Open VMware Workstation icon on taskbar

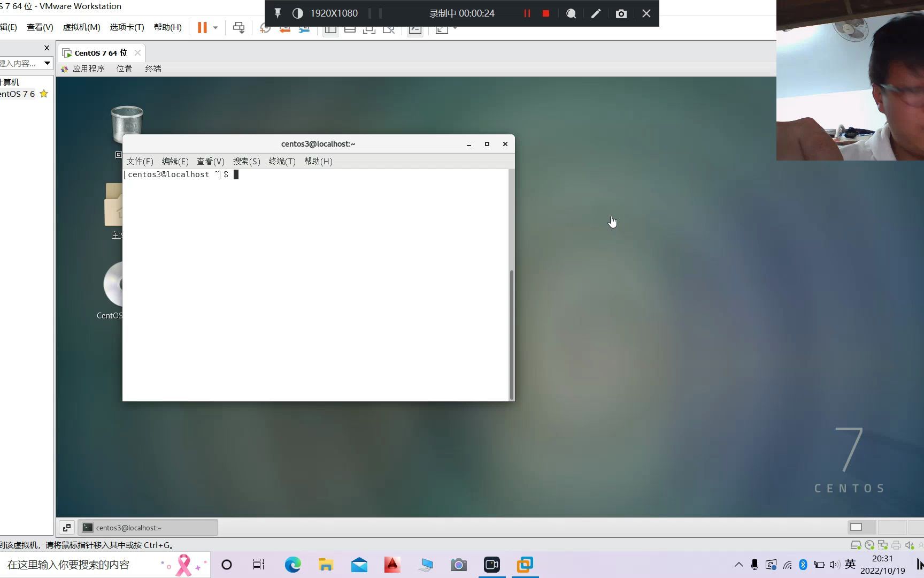click(x=525, y=565)
